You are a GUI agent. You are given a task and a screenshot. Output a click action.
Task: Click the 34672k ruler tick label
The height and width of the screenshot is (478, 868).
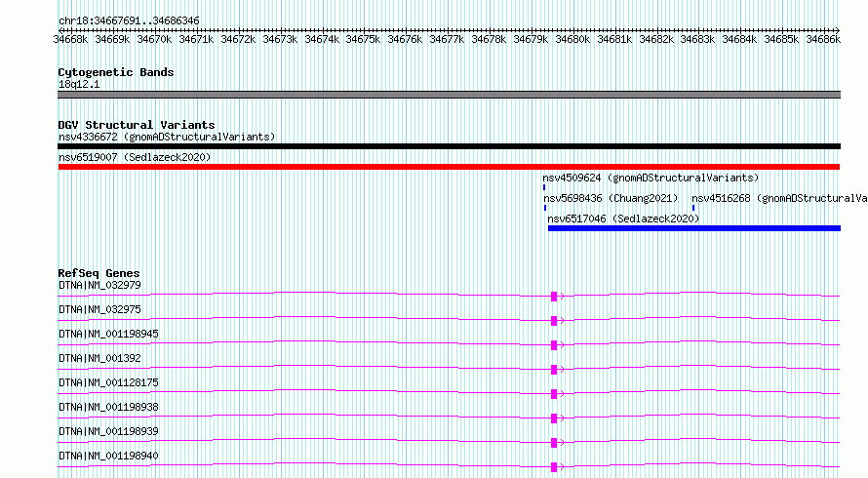coord(238,39)
